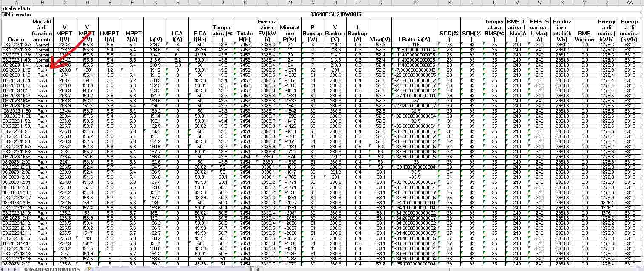Image resolution: width=644 pixels, height=271 pixels.
Task: Select cell with value -1574
Action: (290, 70)
